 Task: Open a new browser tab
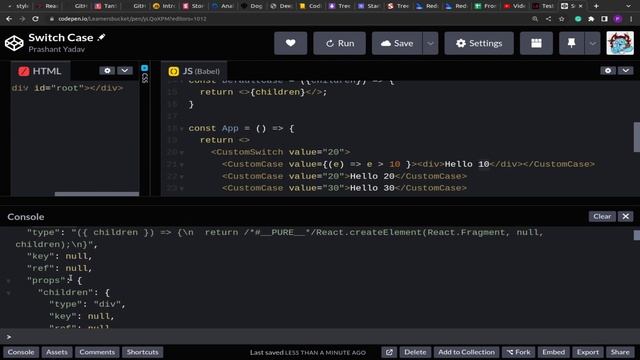[x=596, y=6]
